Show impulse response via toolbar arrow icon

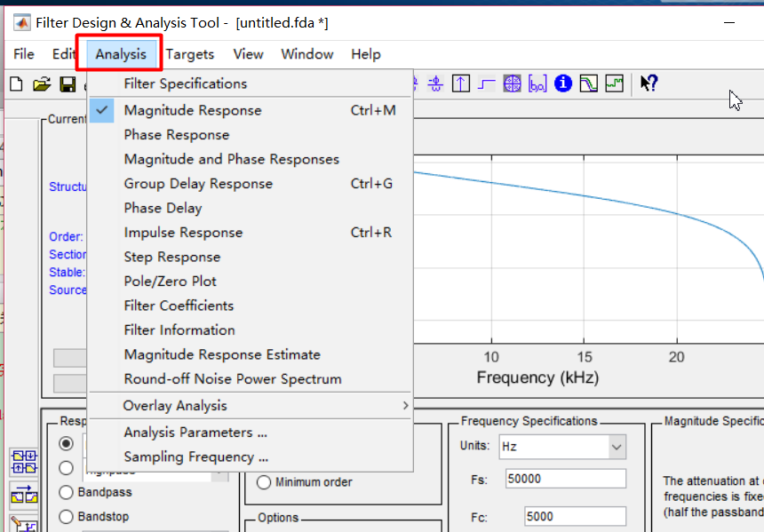(460, 83)
